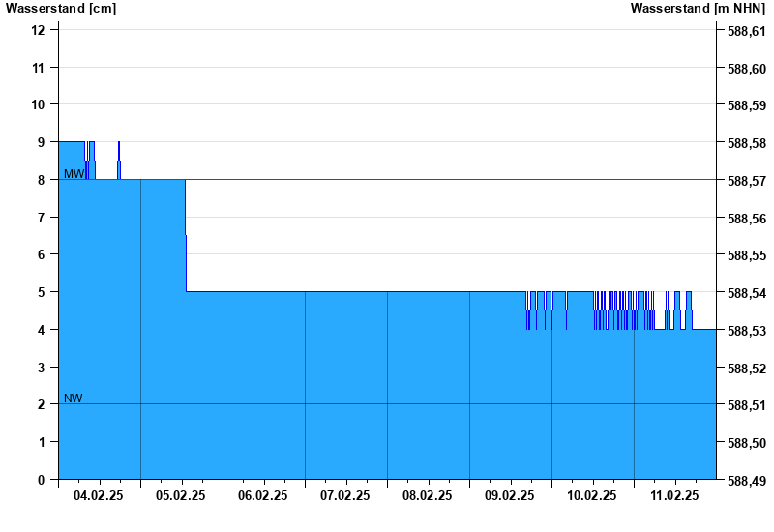Select the date label 06.02.25

(262, 495)
